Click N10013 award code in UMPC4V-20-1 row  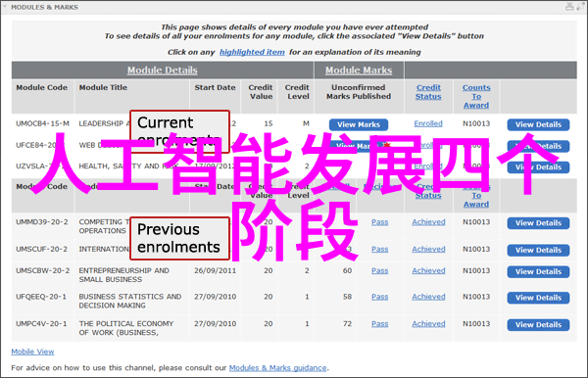476,324
